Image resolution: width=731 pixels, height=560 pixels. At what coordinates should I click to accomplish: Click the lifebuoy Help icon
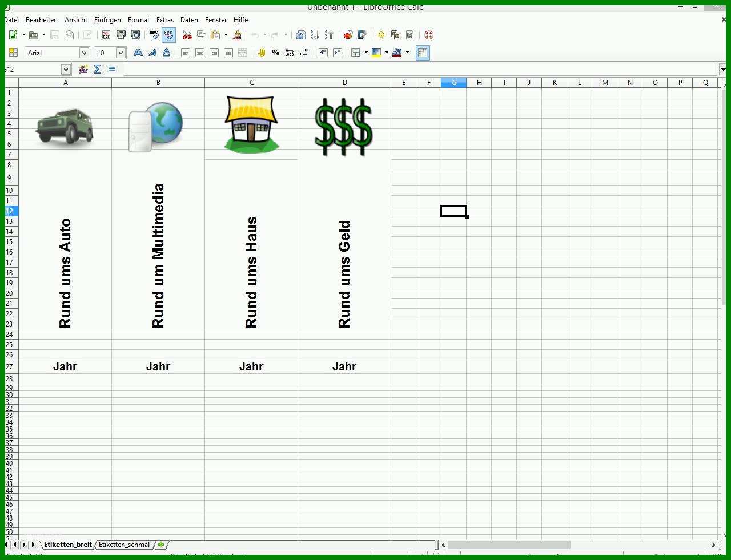429,35
